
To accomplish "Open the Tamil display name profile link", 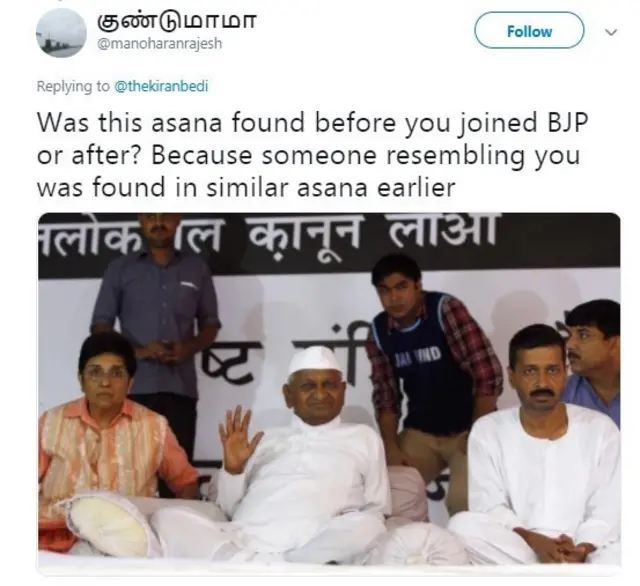I will point(176,21).
